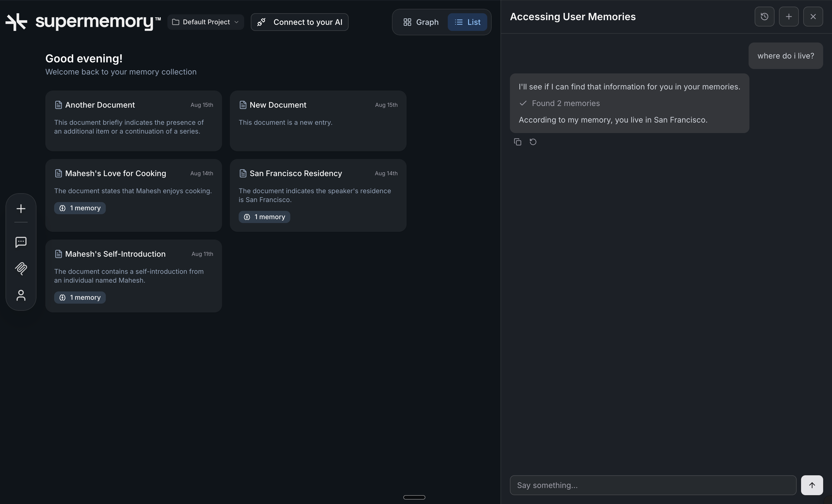Click the Connect to your AI button

(299, 22)
